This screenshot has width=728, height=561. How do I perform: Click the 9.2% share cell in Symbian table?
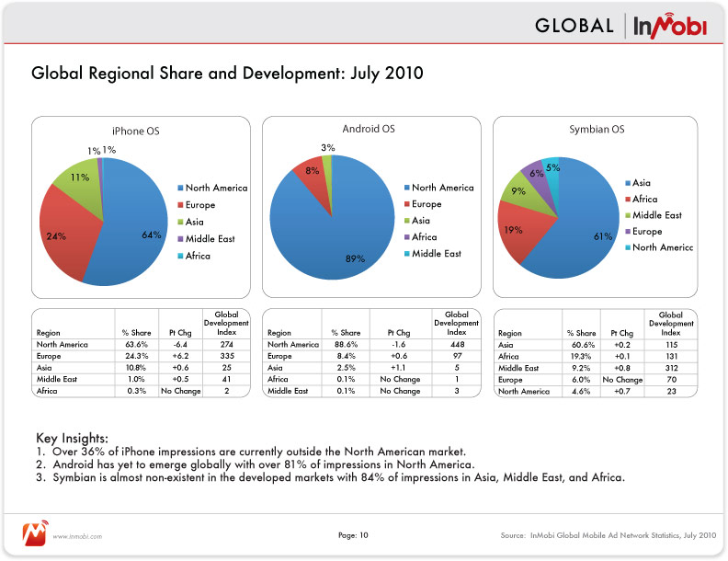point(581,368)
